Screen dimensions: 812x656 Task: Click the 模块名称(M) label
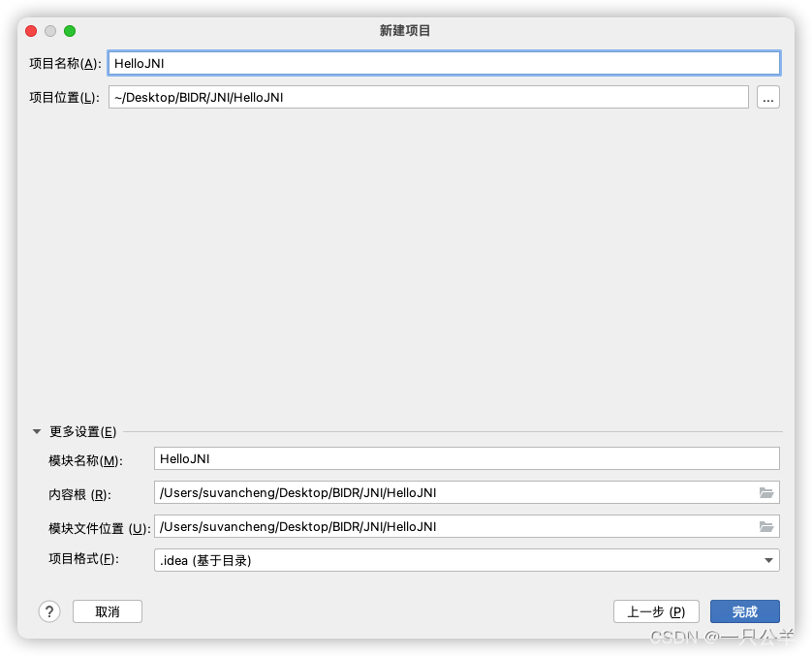[x=86, y=460]
